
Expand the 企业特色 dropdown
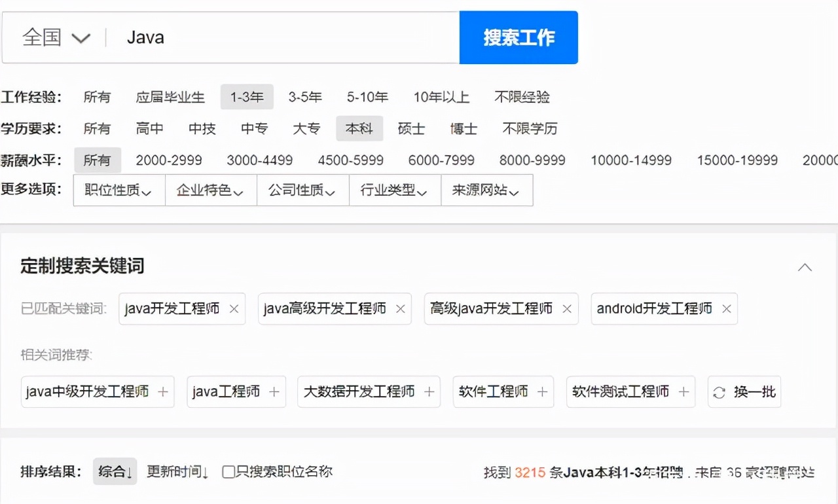tap(211, 190)
